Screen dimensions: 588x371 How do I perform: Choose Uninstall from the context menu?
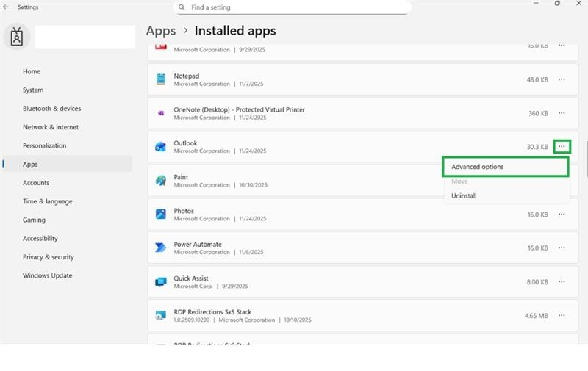[464, 196]
